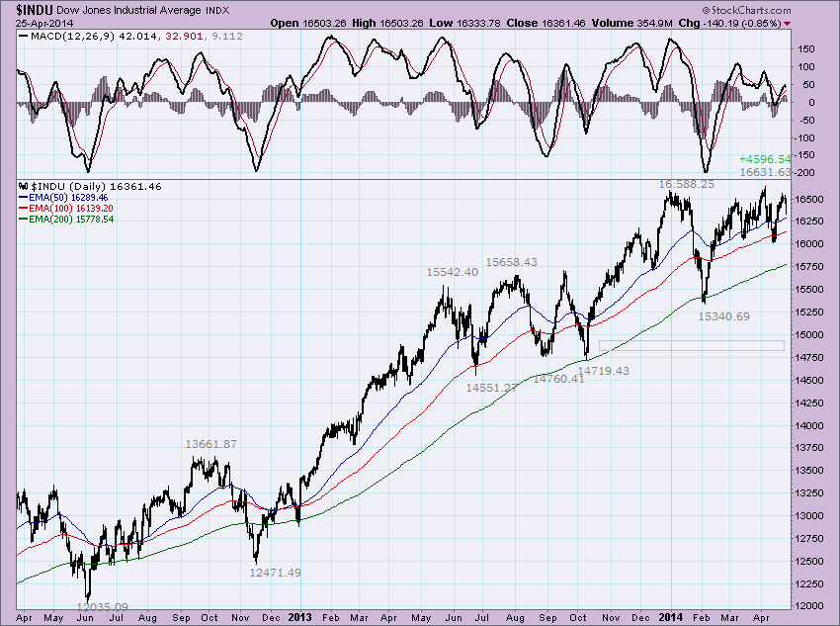The width and height of the screenshot is (840, 626).
Task: Click the 14551.27 low price label
Action: (x=492, y=388)
